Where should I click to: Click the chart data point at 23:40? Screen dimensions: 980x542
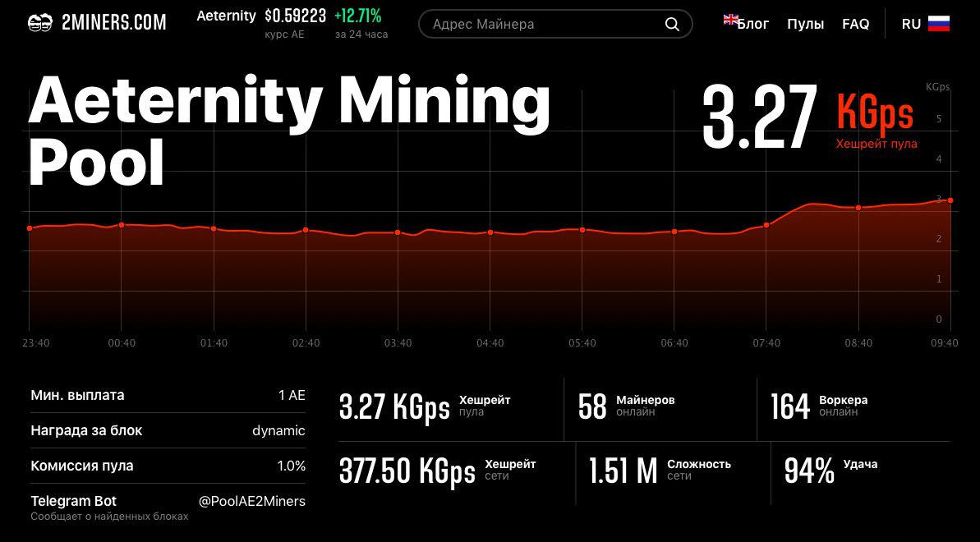click(30, 228)
